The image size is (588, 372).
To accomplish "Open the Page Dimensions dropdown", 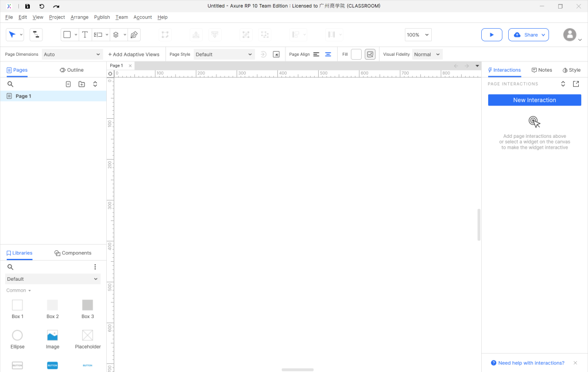I will pyautogui.click(x=72, y=55).
